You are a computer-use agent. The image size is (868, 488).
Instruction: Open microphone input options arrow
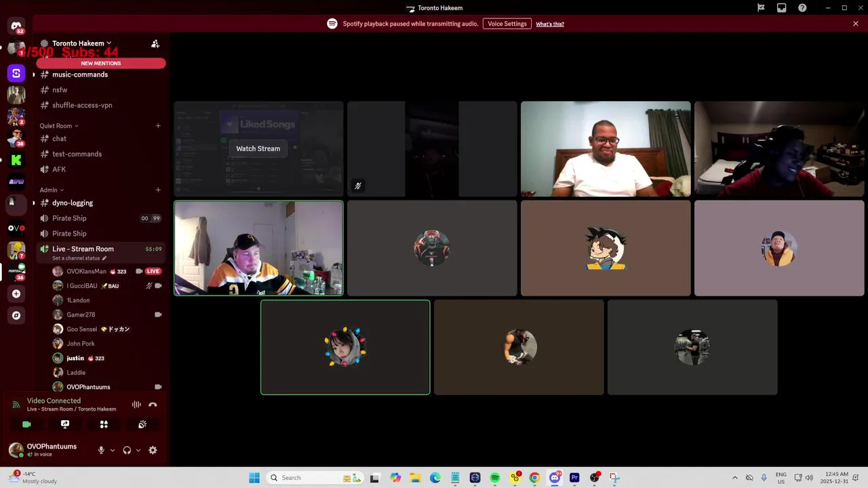coord(113,450)
